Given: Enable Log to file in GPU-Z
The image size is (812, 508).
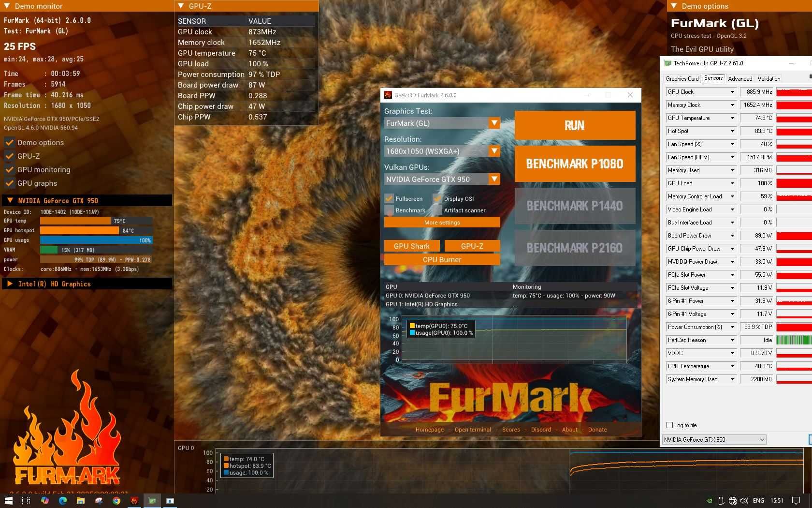Looking at the screenshot, I should tap(669, 425).
